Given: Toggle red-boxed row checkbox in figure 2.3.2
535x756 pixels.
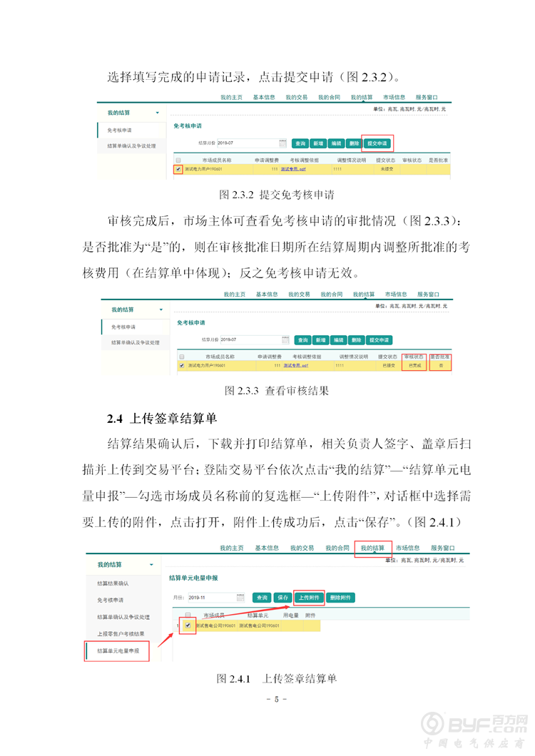Looking at the screenshot, I should (178, 170).
